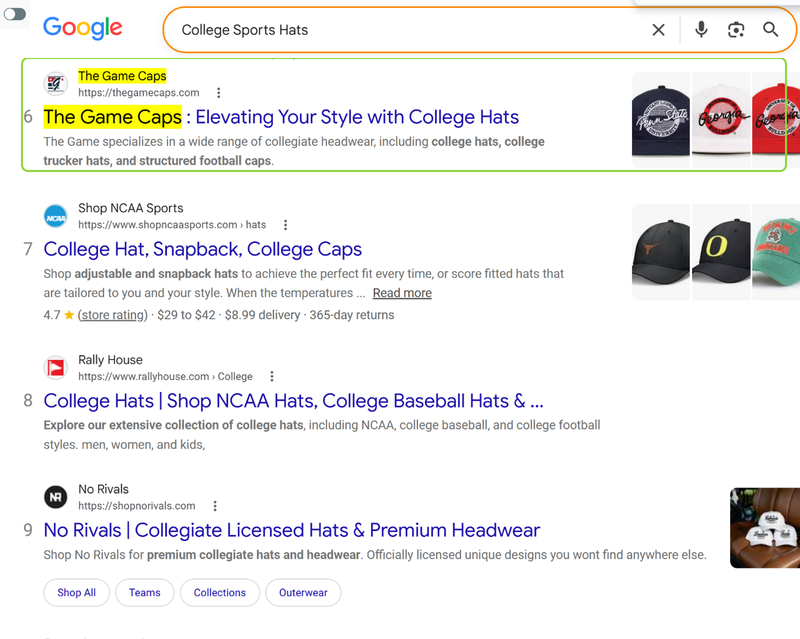Click the Shop NCAA Sports favicon
This screenshot has height=639, width=800.
point(56,216)
